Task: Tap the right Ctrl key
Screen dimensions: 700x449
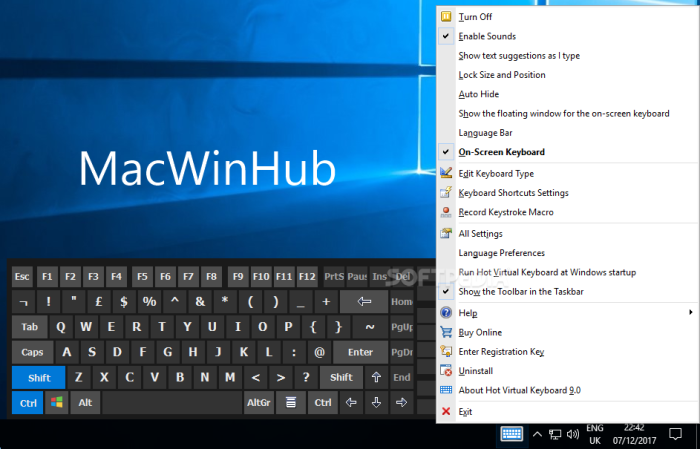Action: point(323,403)
